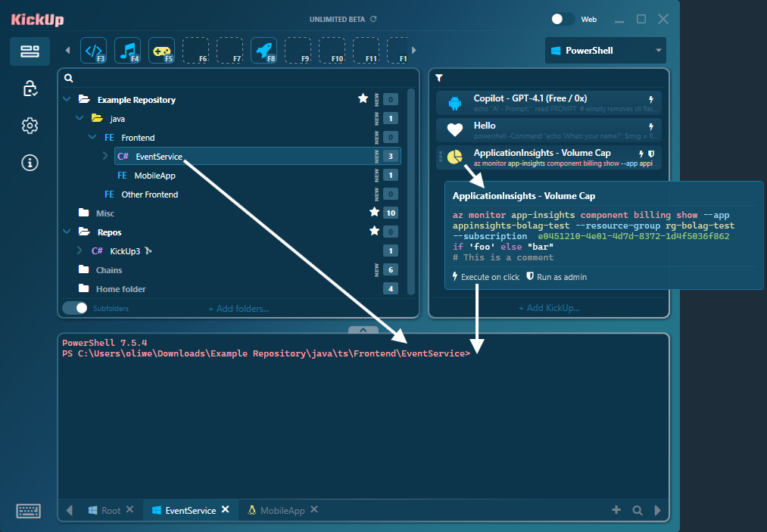The height and width of the screenshot is (532, 767).
Task: Click the filter funnel icon in KickUp panel
Action: coord(439,78)
